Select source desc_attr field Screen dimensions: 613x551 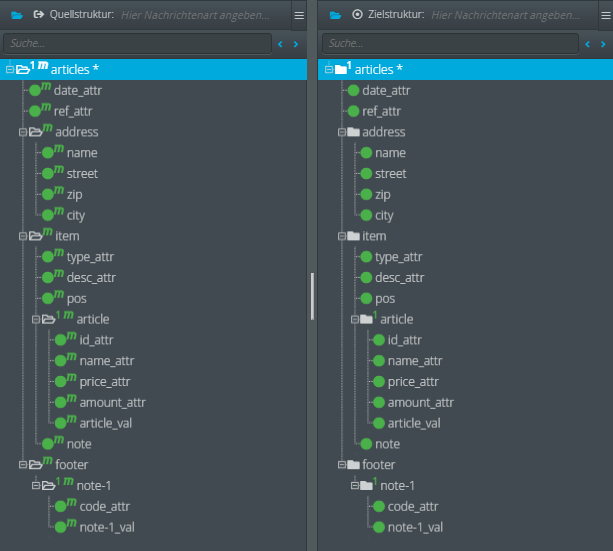coord(91,278)
